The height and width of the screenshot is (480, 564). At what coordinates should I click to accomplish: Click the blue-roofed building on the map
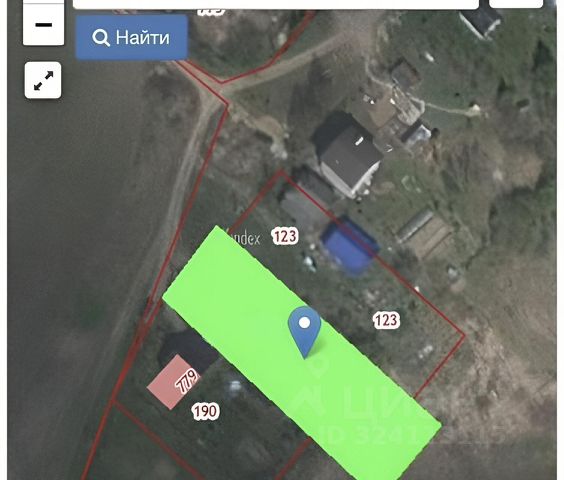(349, 246)
